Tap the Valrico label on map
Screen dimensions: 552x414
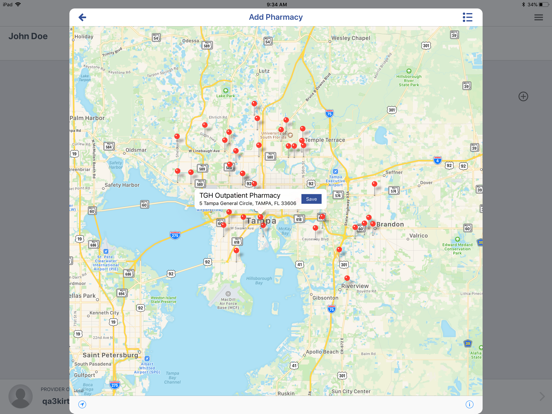click(419, 236)
